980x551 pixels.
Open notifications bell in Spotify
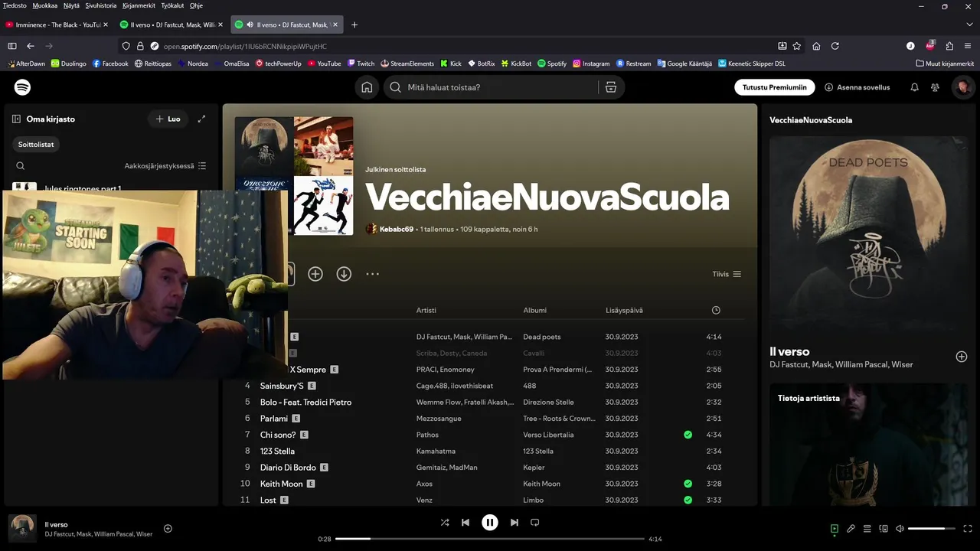coord(914,87)
